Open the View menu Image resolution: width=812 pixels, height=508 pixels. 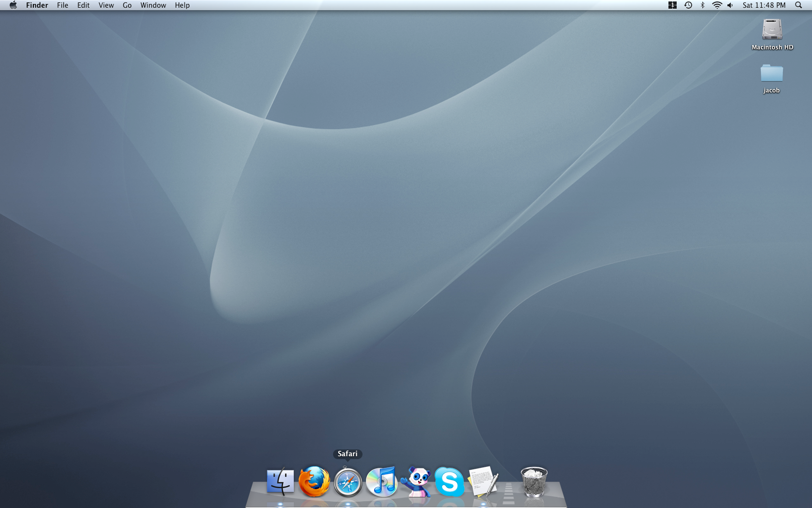tap(106, 5)
